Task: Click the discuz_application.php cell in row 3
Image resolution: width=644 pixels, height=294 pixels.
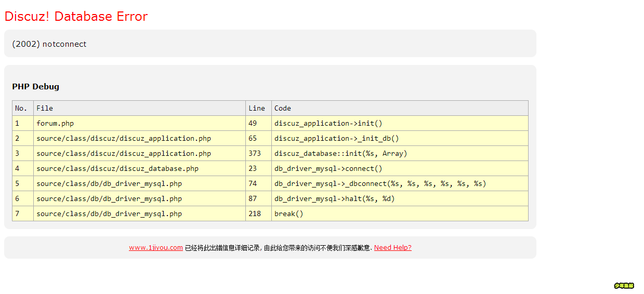Action: (x=140, y=153)
